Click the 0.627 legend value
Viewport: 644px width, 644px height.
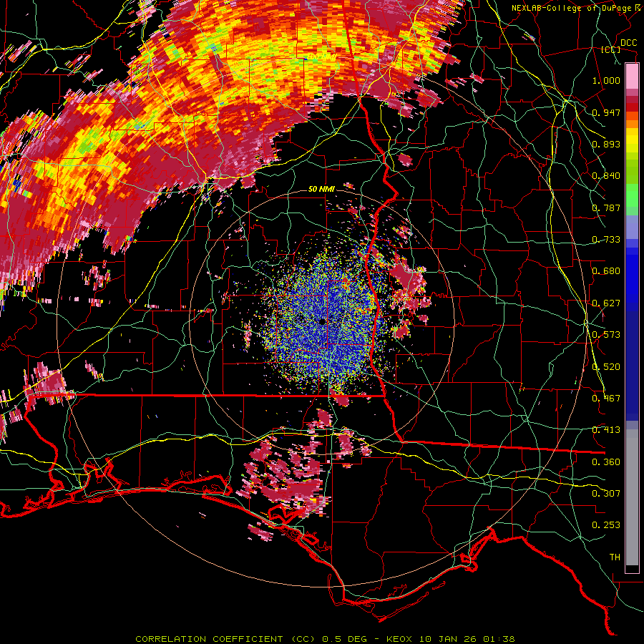606,303
